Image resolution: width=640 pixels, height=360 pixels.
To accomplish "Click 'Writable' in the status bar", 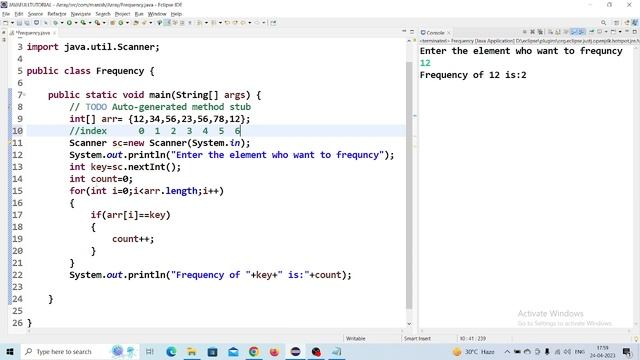I will pyautogui.click(x=356, y=338).
